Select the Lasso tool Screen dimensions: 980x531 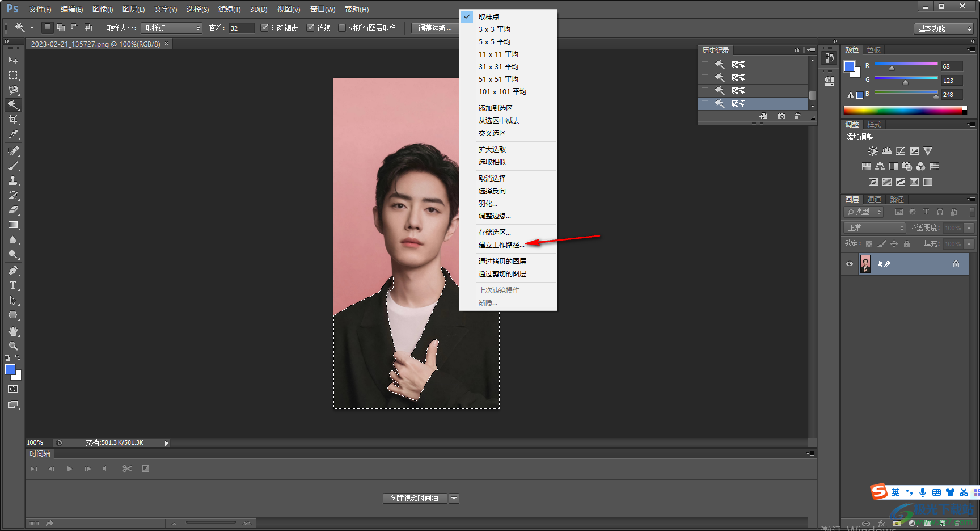[x=13, y=90]
